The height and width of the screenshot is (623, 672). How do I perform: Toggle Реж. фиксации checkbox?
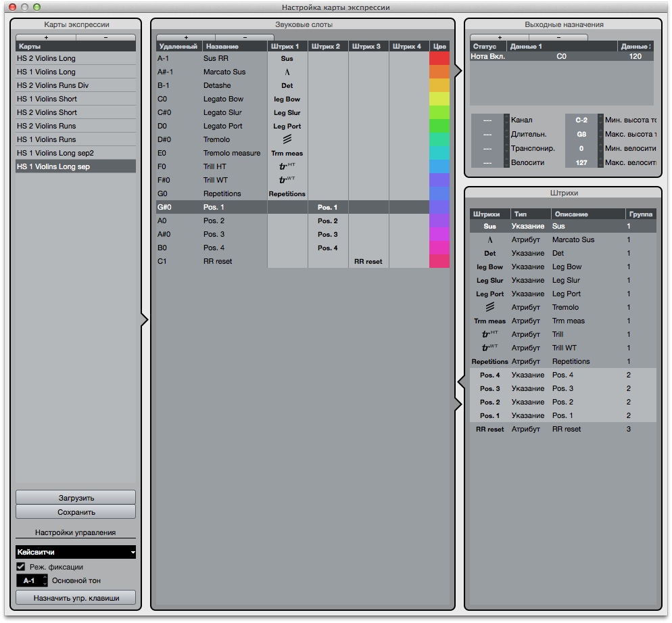tap(20, 566)
